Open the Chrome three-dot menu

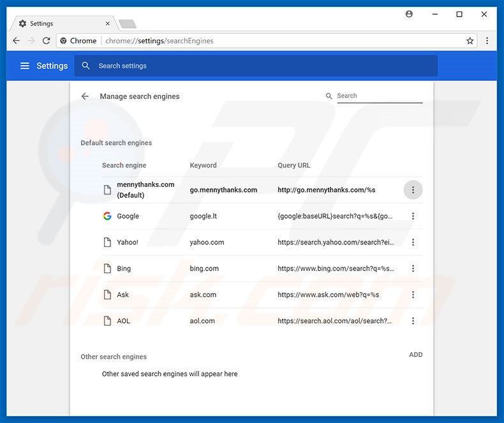487,41
